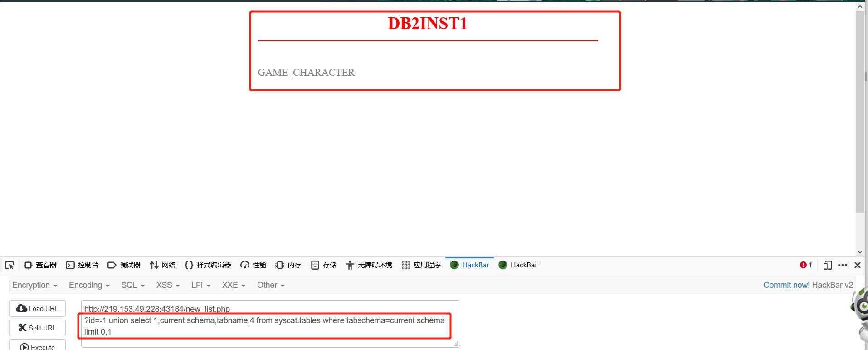Click the Load URL button
The height and width of the screenshot is (350, 868).
37,309
